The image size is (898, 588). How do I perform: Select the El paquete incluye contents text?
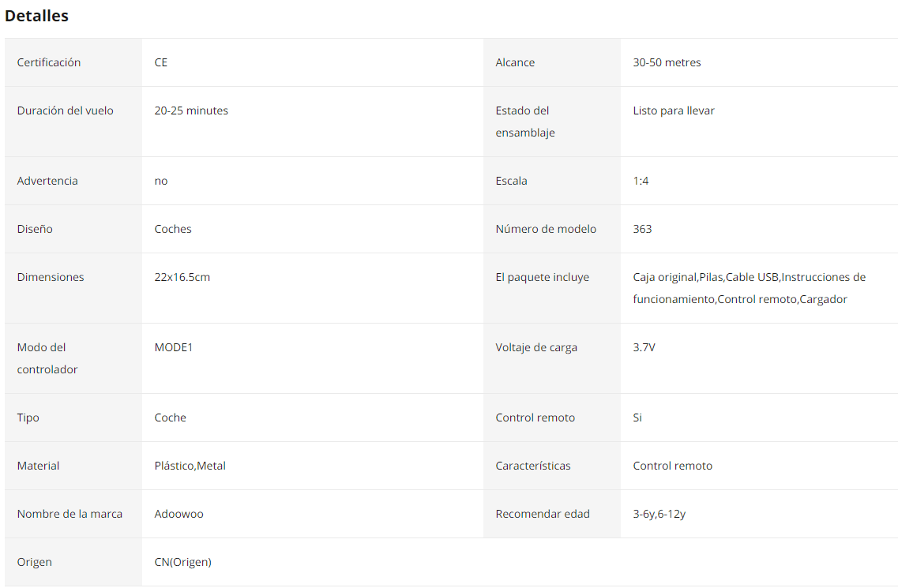click(749, 288)
